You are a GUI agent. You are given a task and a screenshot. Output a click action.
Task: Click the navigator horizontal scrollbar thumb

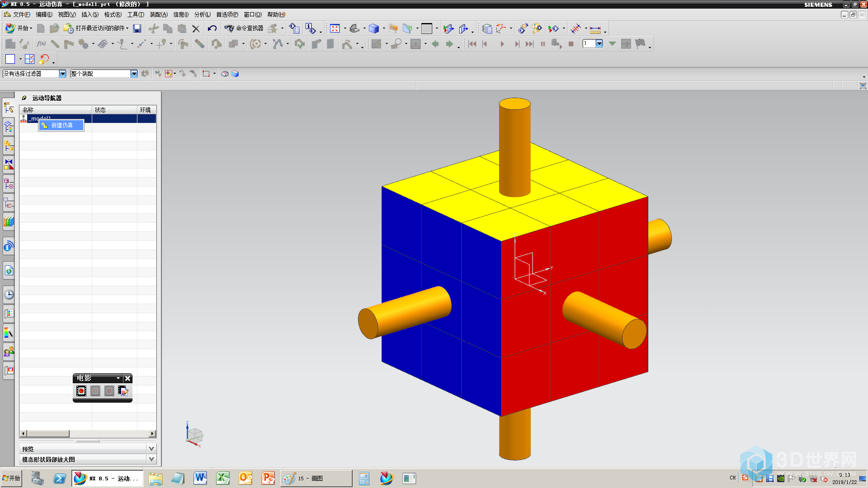[x=48, y=434]
